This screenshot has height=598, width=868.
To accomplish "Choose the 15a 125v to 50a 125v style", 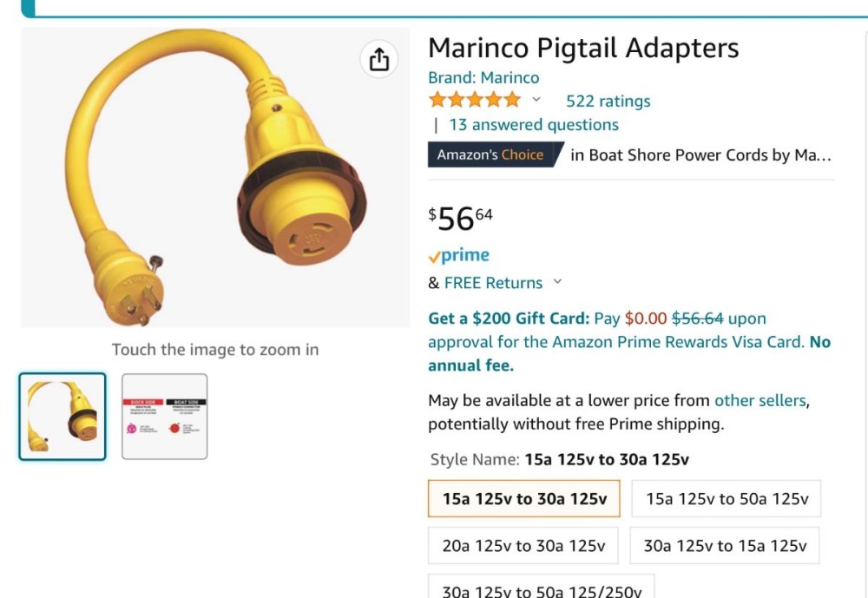I will [726, 498].
